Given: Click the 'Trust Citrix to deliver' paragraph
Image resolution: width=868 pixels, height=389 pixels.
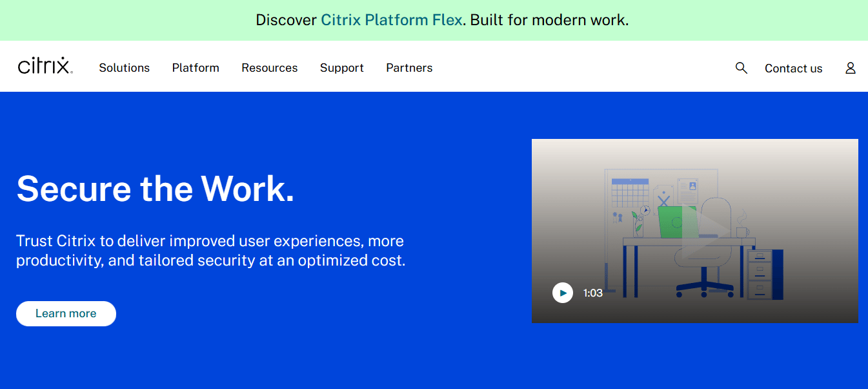Looking at the screenshot, I should [211, 251].
